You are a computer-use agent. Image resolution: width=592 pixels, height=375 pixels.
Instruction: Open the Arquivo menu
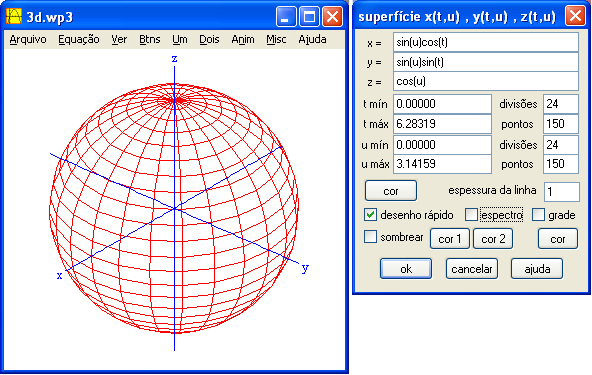(28, 39)
